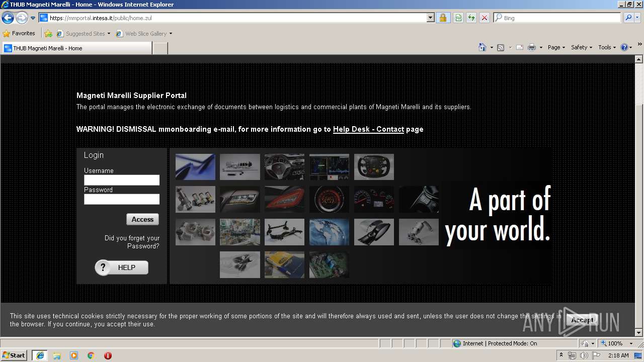Click the browser Back button
The width and height of the screenshot is (644, 362).
(8, 18)
